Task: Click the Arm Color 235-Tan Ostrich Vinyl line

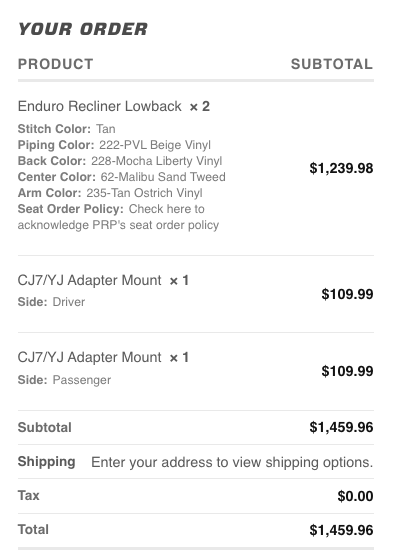Action: pos(110,193)
